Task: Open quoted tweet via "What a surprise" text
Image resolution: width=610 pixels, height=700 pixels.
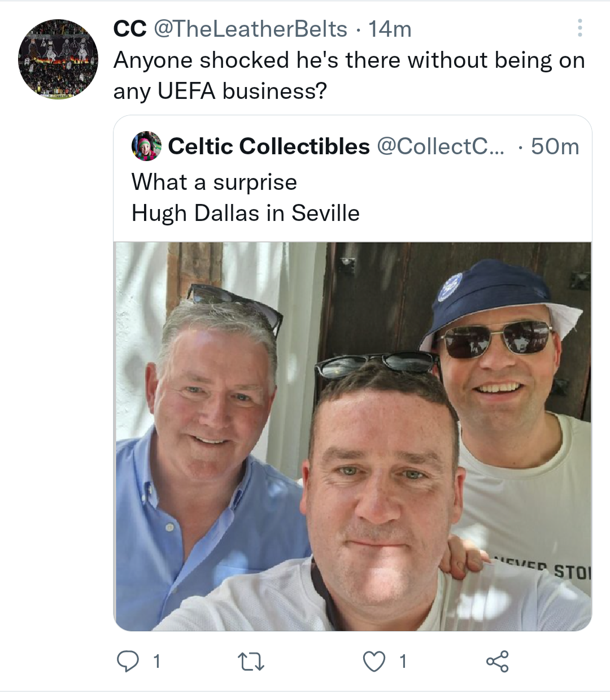Action: 214,182
